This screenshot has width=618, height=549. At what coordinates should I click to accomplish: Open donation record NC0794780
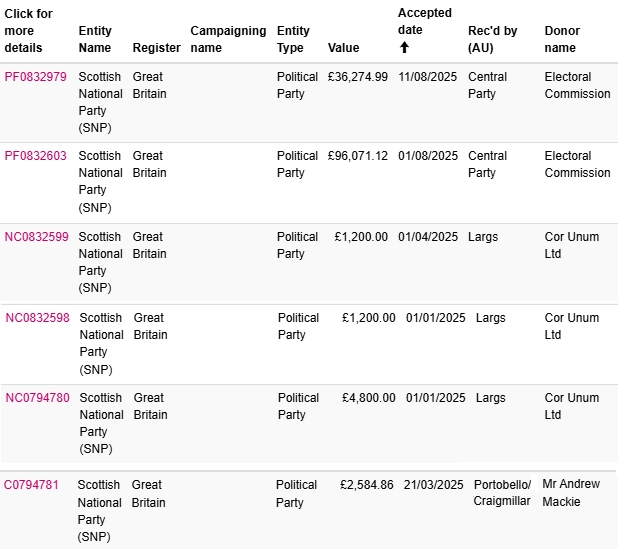(37, 398)
